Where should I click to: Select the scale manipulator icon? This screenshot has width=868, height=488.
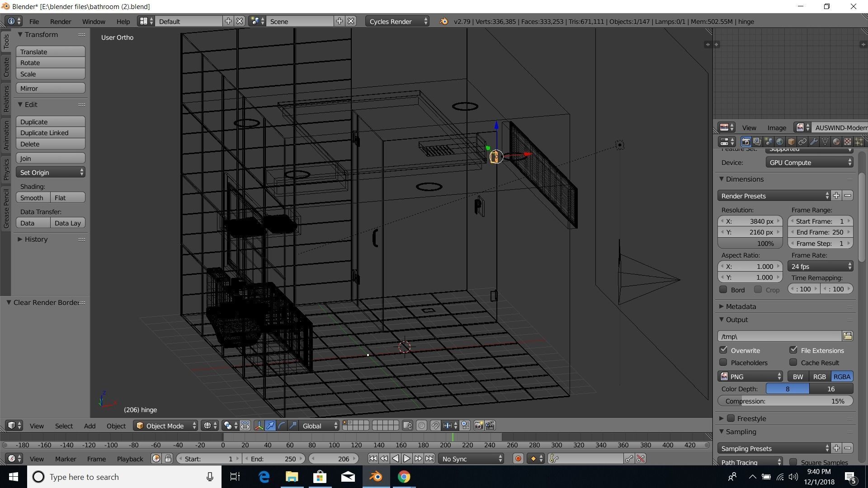point(293,426)
